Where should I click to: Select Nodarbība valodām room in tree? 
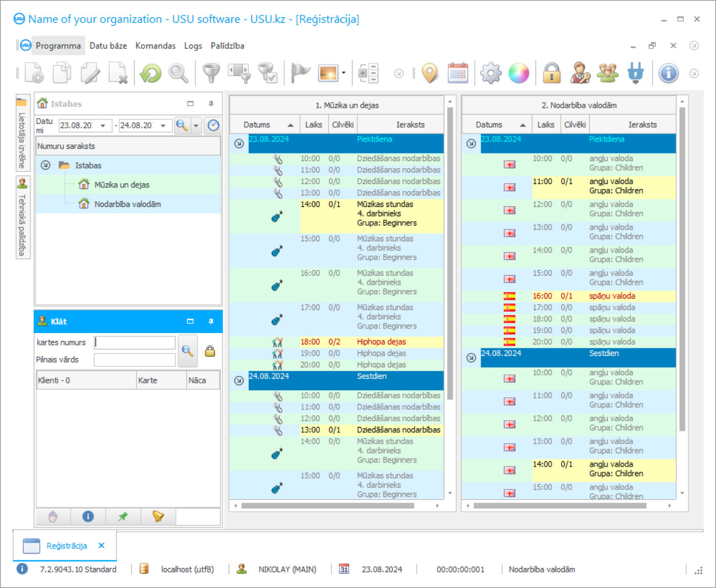(x=127, y=204)
